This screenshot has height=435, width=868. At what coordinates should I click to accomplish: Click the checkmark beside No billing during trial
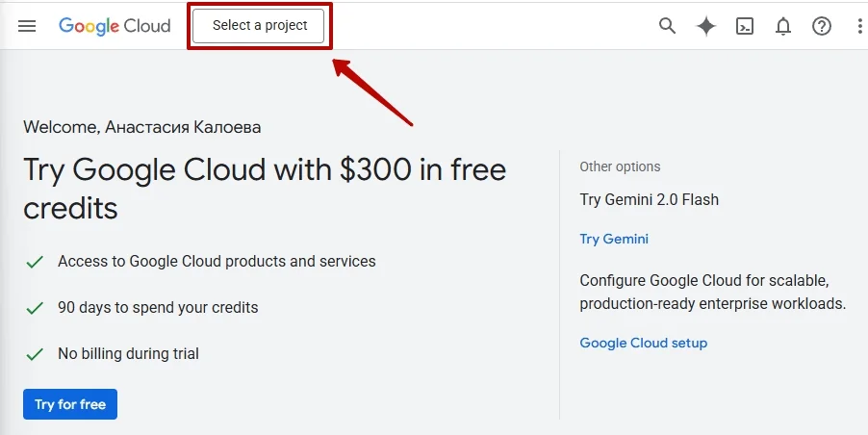tap(35, 354)
